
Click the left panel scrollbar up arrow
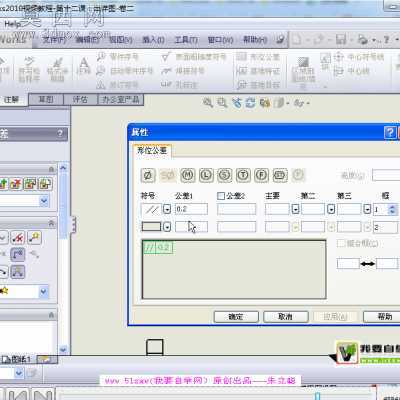pos(63,168)
